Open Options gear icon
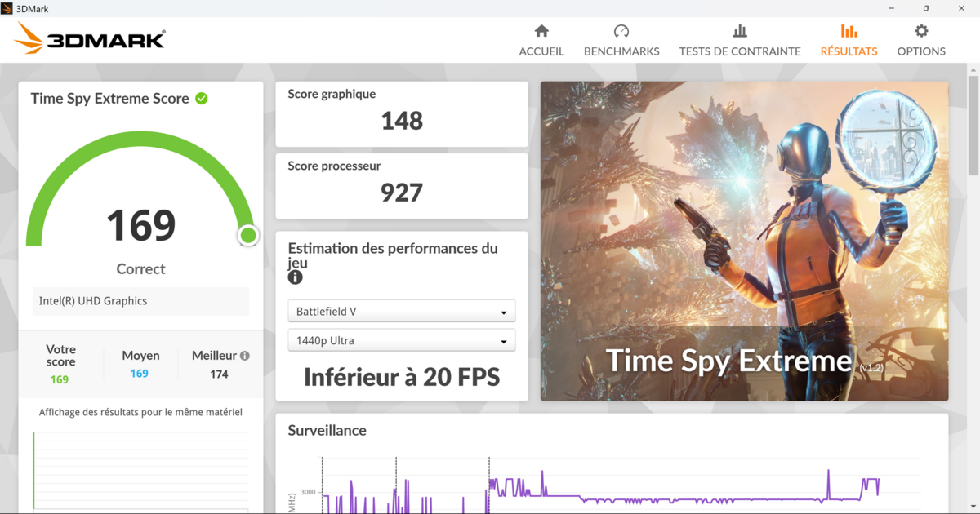The image size is (980, 514). coord(921,31)
